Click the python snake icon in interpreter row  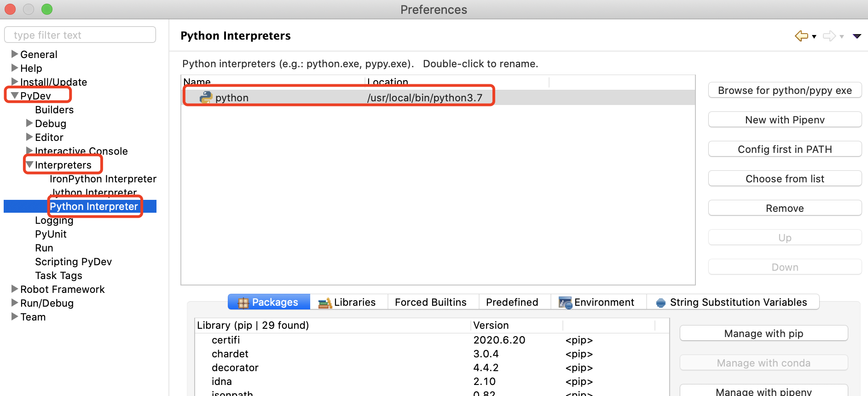coord(206,97)
